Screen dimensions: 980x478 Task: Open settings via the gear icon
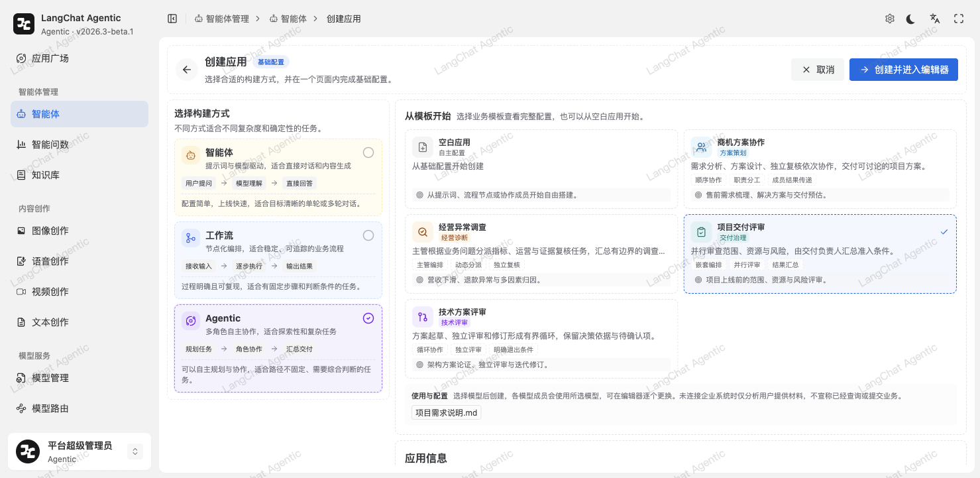(890, 19)
